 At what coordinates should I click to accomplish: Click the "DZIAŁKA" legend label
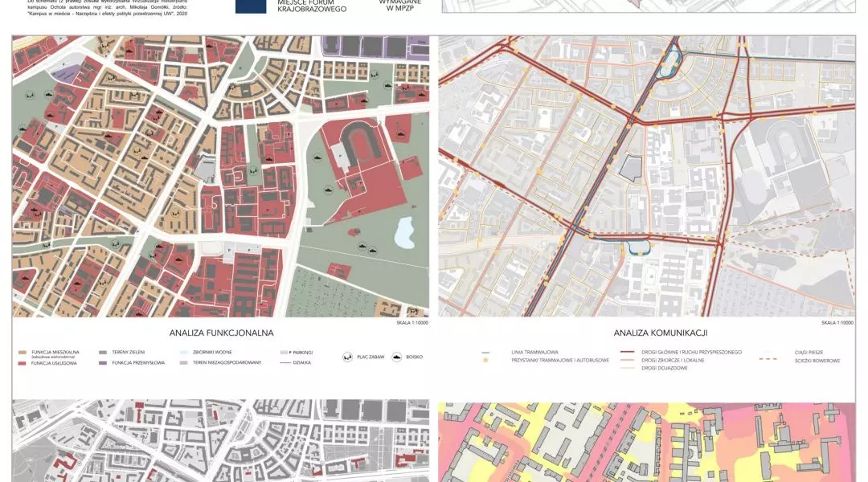pos(302,363)
